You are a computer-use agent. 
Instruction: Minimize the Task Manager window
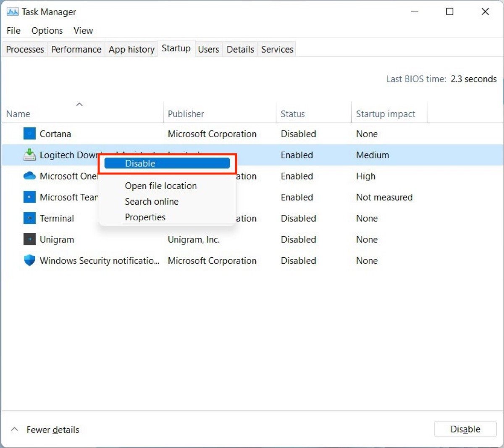[415, 11]
